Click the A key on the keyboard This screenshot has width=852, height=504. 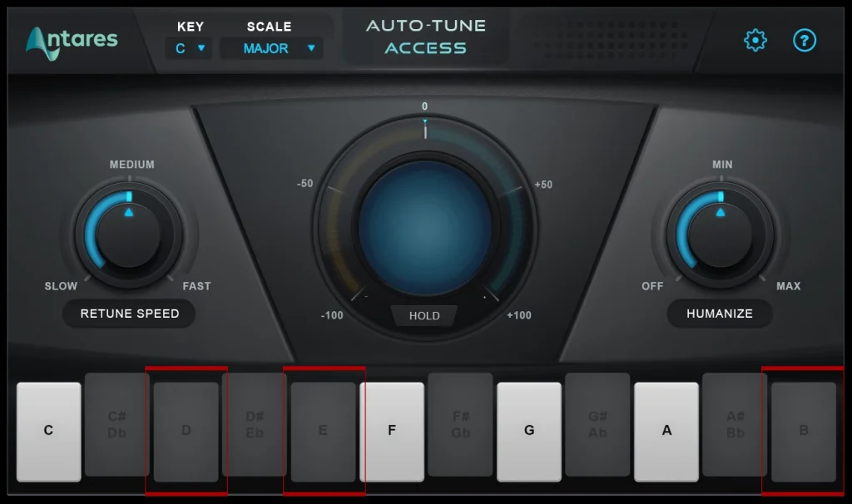[x=666, y=430]
